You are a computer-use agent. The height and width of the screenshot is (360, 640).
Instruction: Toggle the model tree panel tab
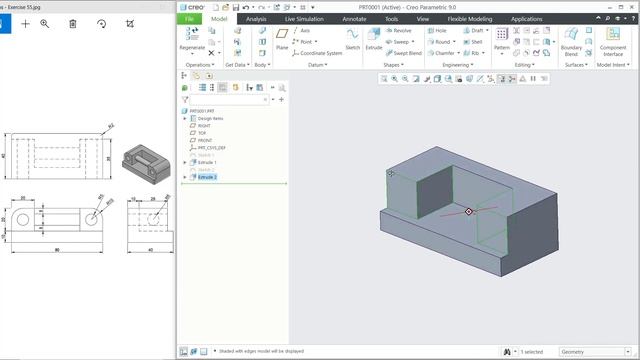click(184, 76)
